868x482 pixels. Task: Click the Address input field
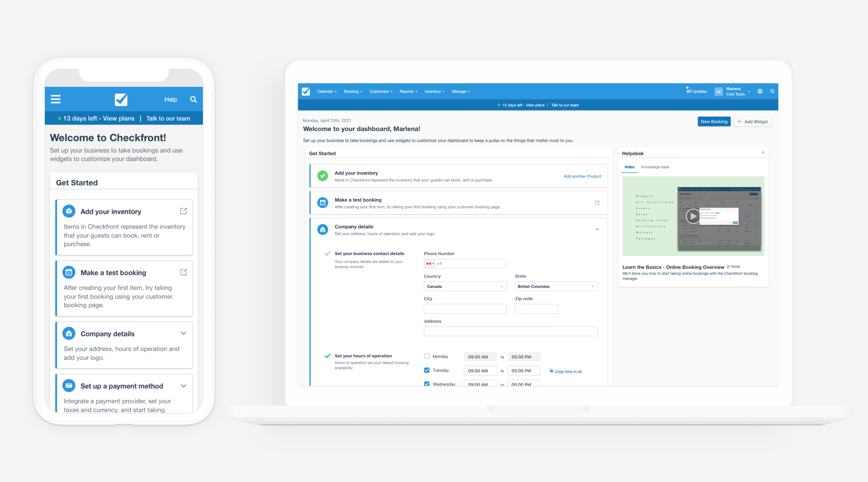(510, 331)
